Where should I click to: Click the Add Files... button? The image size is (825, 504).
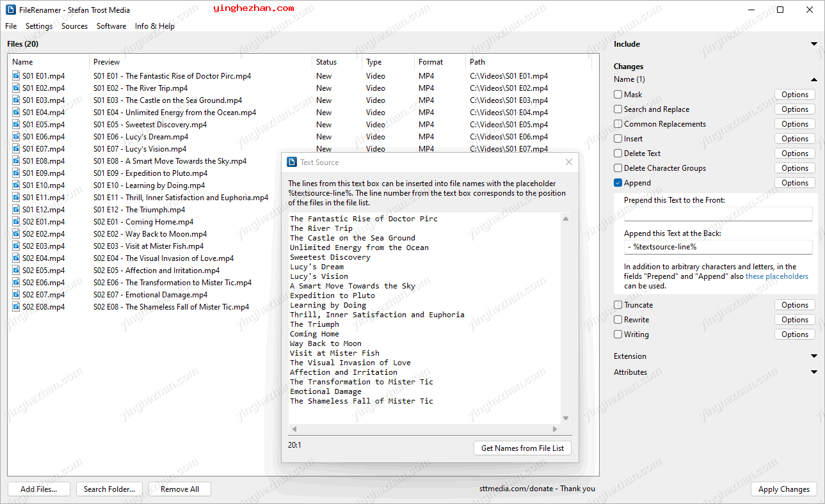[x=38, y=489]
